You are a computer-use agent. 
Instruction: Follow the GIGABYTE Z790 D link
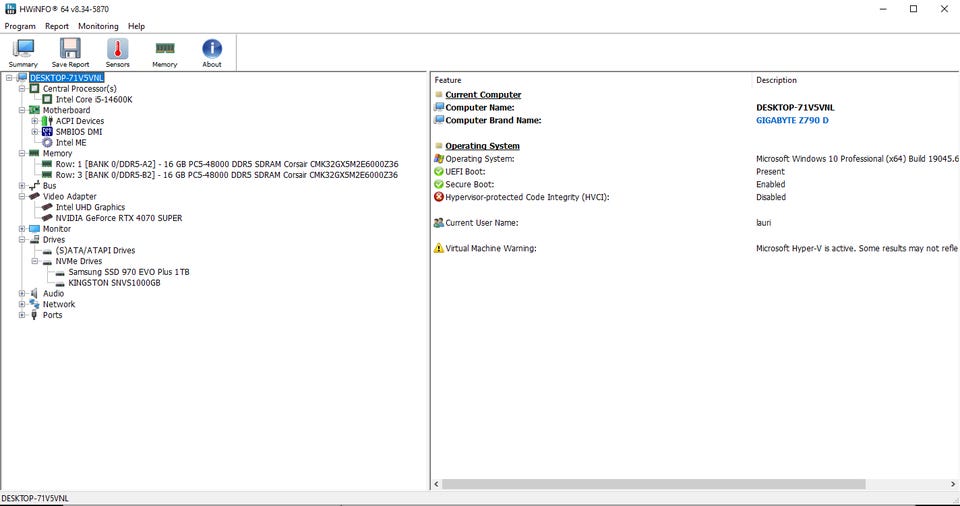tap(792, 121)
